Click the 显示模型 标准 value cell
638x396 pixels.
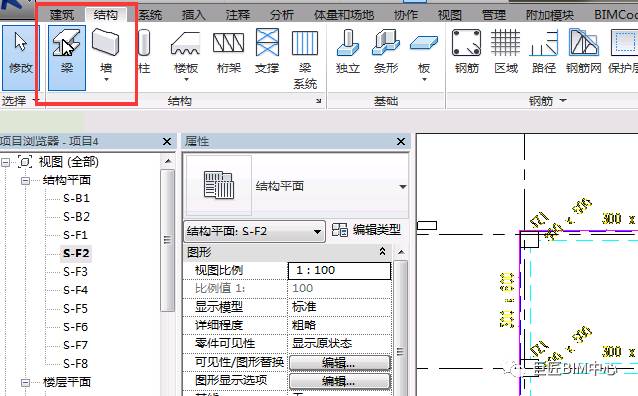click(x=339, y=306)
